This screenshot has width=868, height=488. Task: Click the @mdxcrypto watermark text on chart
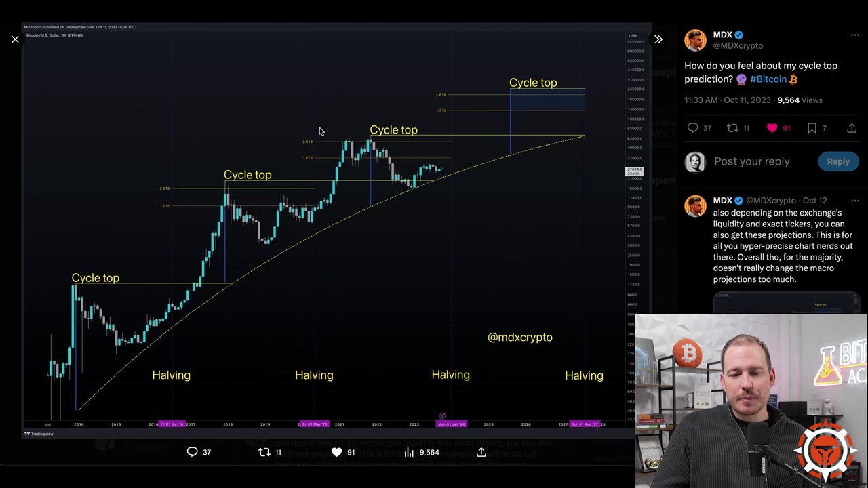pos(520,337)
